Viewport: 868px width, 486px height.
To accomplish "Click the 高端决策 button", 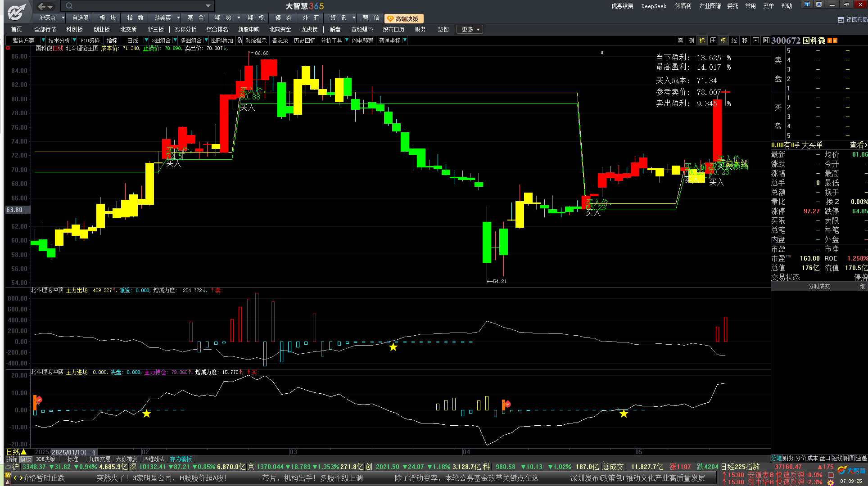I will 404,19.
